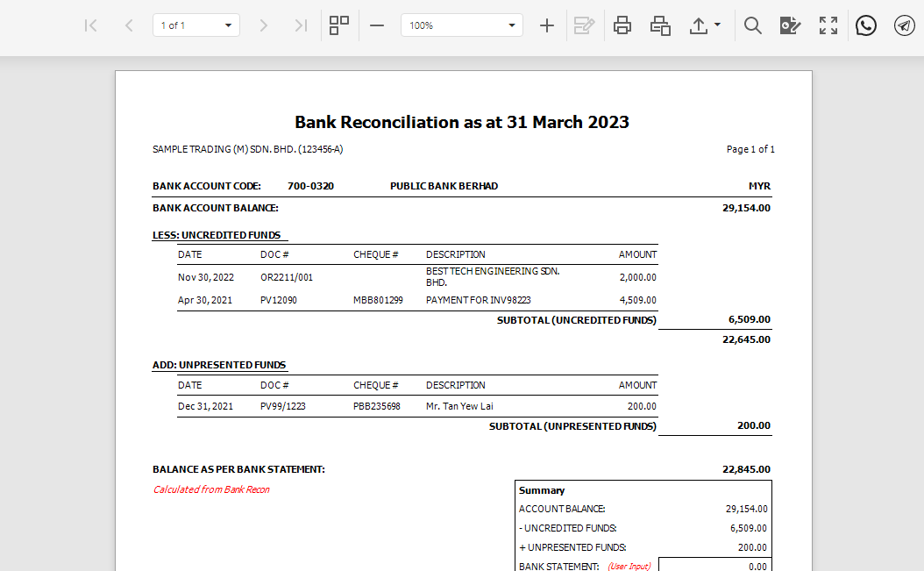This screenshot has height=571, width=924.
Task: Click the report title 'Bank Reconciliation as at 31 March 2023'
Action: [462, 122]
